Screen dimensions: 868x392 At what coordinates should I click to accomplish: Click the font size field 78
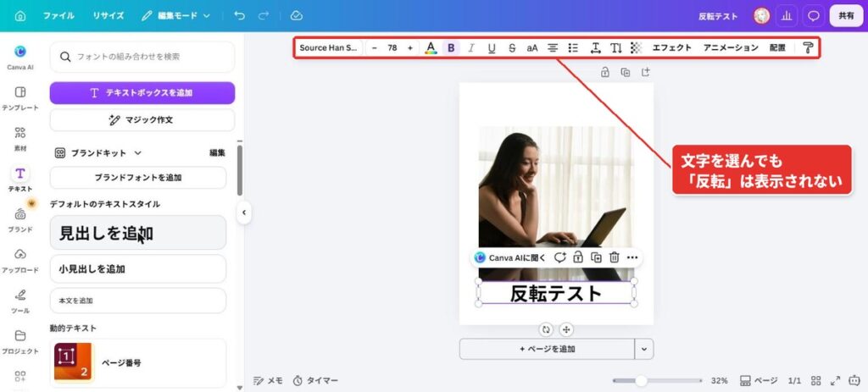(x=392, y=48)
